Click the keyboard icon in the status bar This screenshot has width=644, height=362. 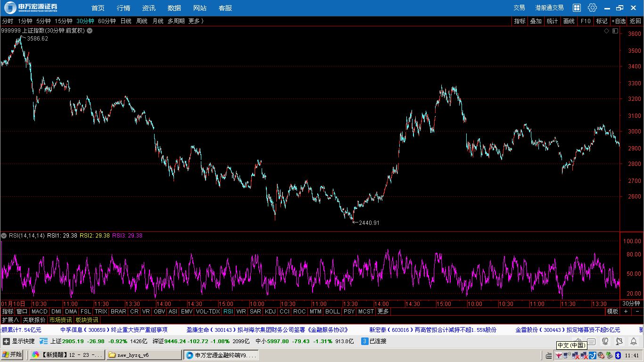pos(592,341)
